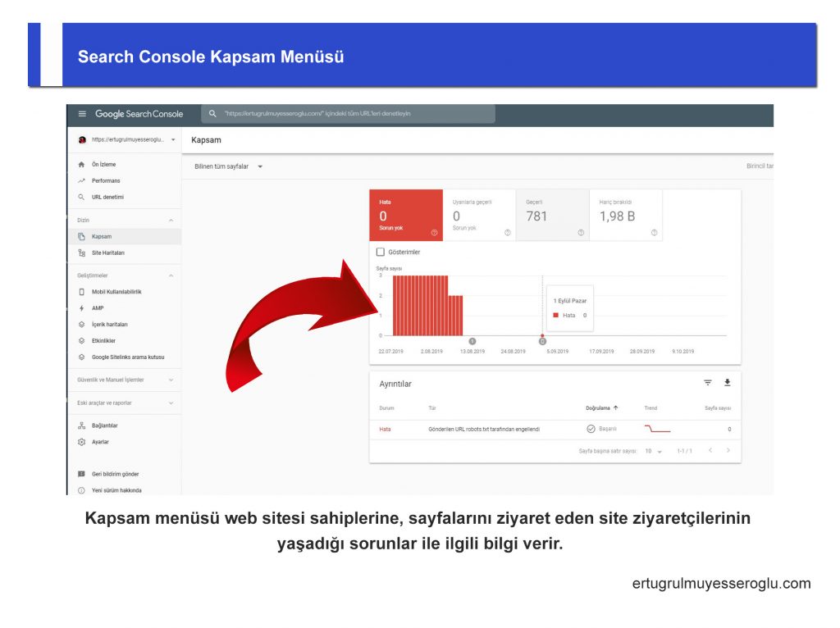
Task: Select Performans from the sidebar menu
Action: click(x=107, y=180)
